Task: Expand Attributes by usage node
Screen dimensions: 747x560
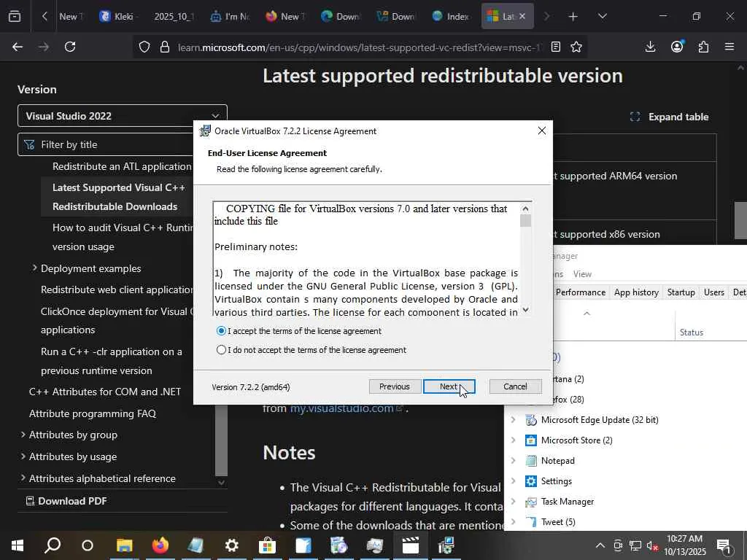Action: [23, 456]
